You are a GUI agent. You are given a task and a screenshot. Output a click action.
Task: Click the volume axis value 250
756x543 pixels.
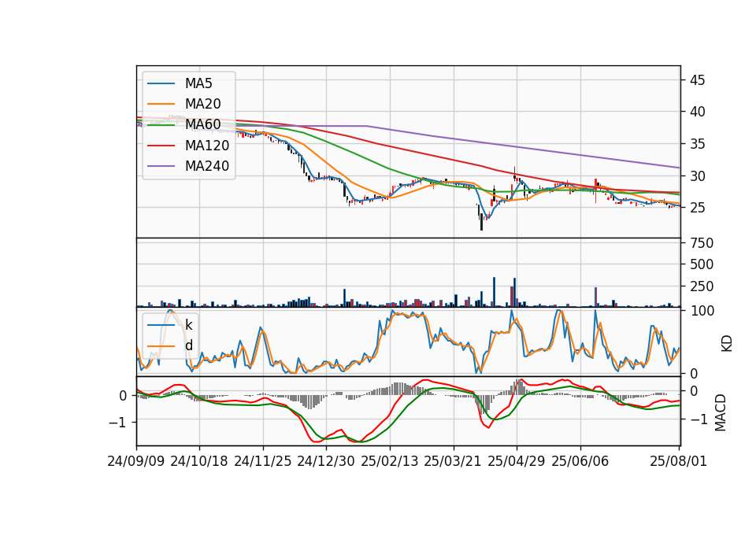click(702, 286)
